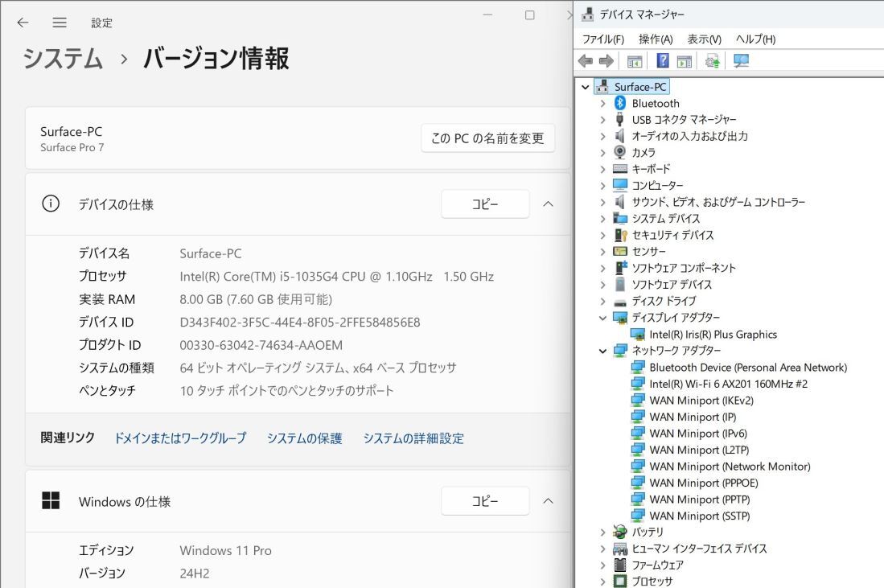Click the システム breadcrumb
Screen dimensions: 884x588
(x=63, y=59)
